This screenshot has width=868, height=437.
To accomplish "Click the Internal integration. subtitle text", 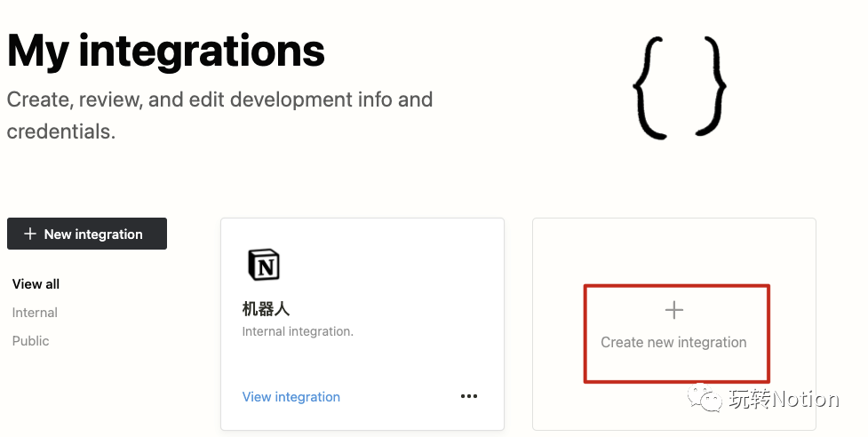I will click(298, 331).
